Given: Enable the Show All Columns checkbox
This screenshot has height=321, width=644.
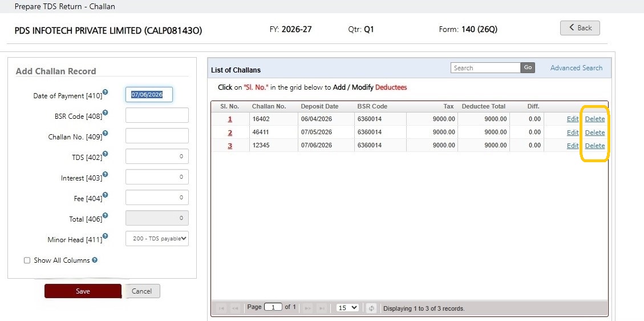Looking at the screenshot, I should point(27,260).
